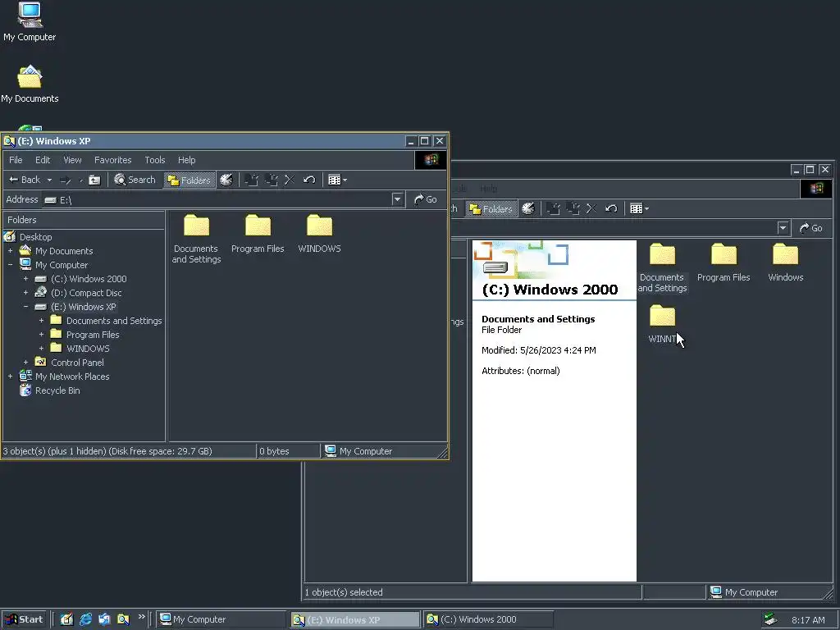Click Go button in Windows 2000 window
840x630 pixels.
811,228
